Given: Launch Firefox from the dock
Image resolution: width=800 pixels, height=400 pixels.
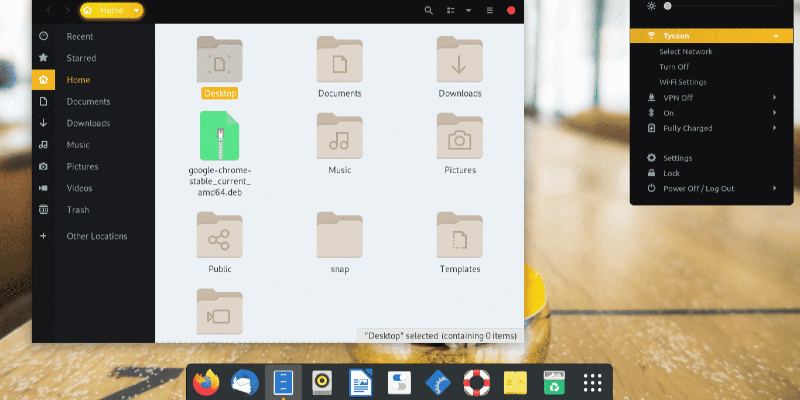Looking at the screenshot, I should [206, 382].
